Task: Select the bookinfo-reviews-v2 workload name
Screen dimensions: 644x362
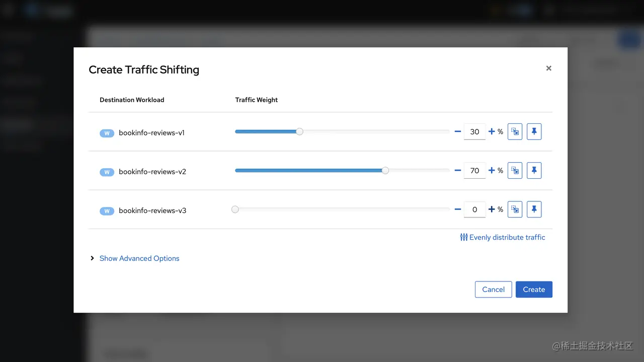Action: tap(152, 172)
